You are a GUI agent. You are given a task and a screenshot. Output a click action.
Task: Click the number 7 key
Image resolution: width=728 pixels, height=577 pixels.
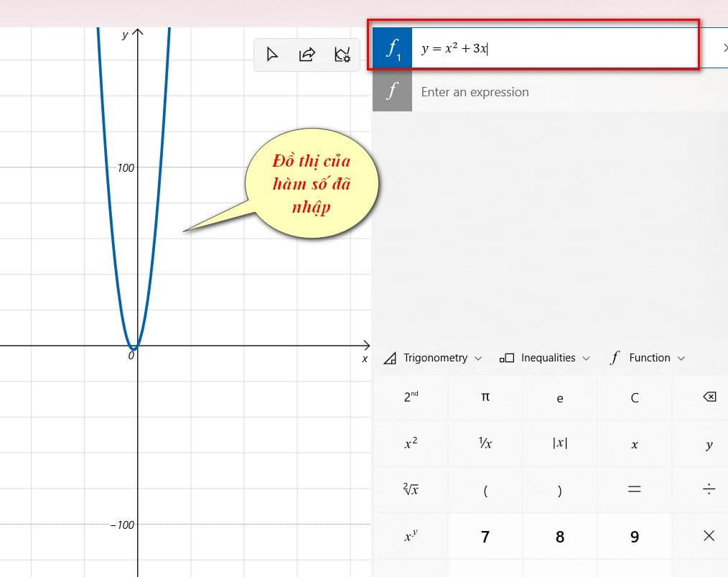click(x=485, y=536)
